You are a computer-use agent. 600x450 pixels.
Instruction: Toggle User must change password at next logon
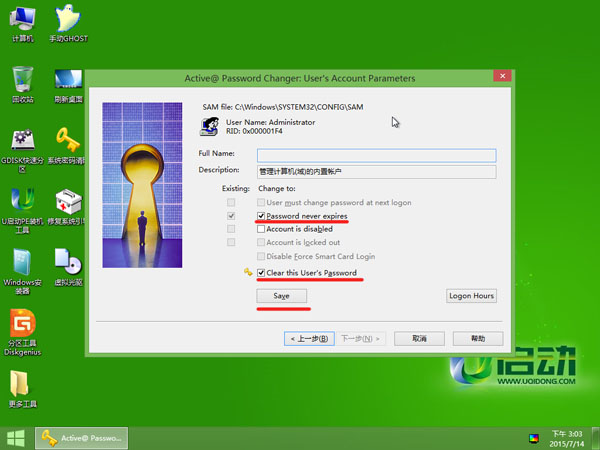pyautogui.click(x=261, y=202)
